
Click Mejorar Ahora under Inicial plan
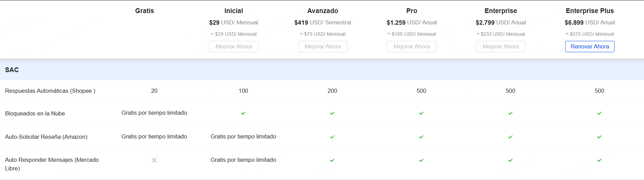click(x=233, y=46)
